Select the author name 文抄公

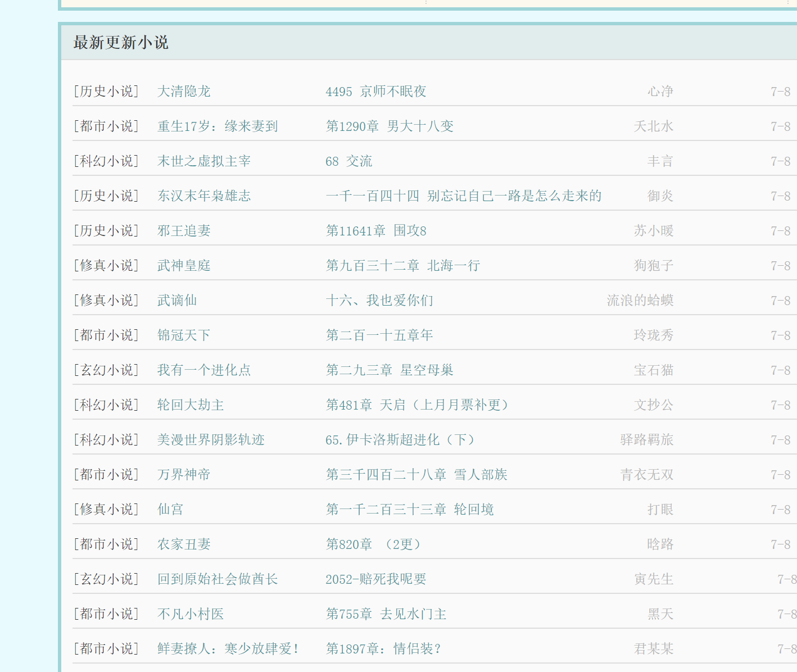pyautogui.click(x=654, y=405)
